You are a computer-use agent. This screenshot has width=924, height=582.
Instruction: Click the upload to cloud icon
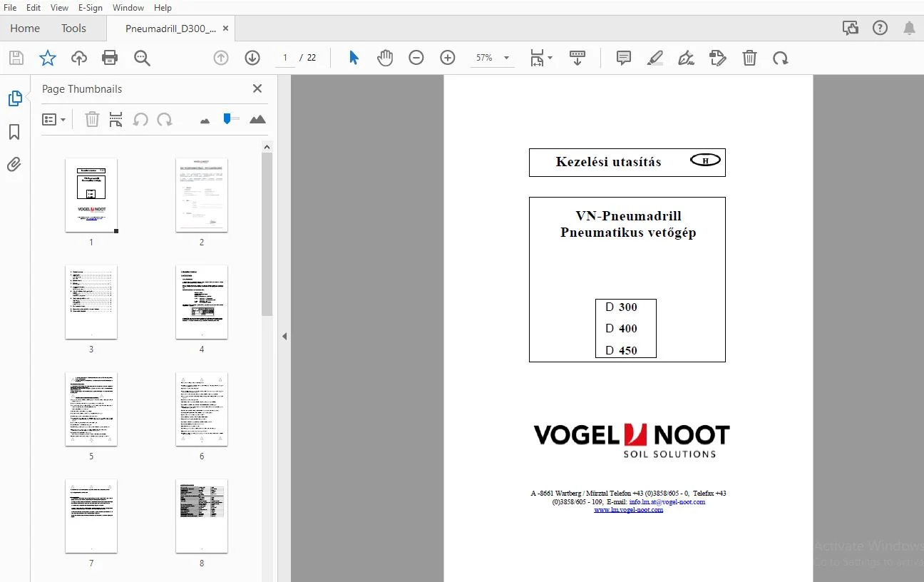tap(78, 58)
